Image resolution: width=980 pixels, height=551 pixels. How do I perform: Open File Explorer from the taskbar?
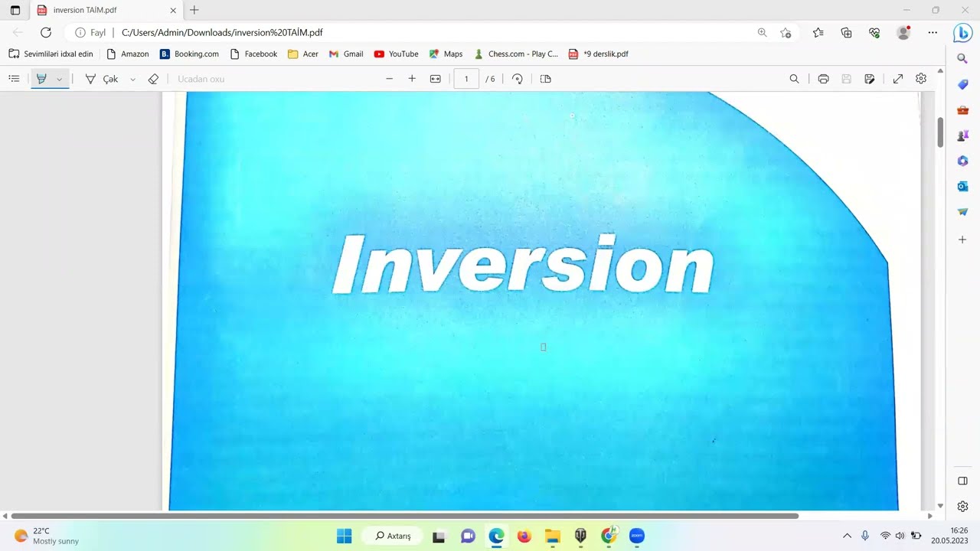[x=552, y=536]
